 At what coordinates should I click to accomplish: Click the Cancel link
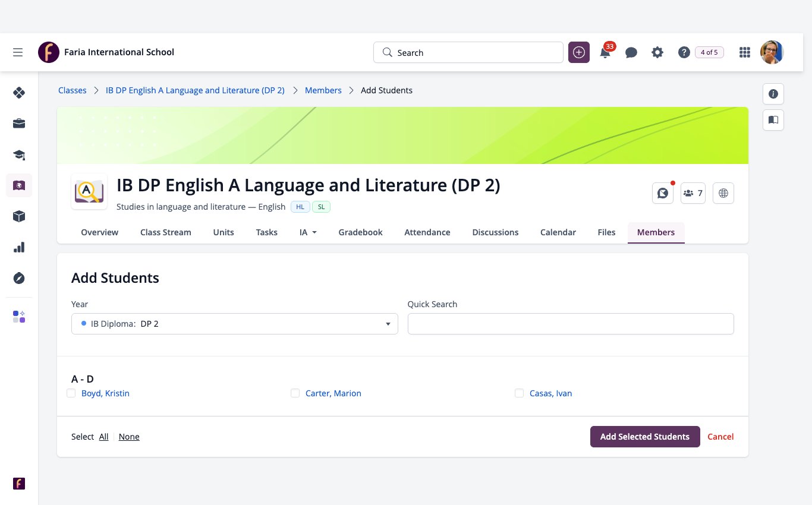pos(720,437)
